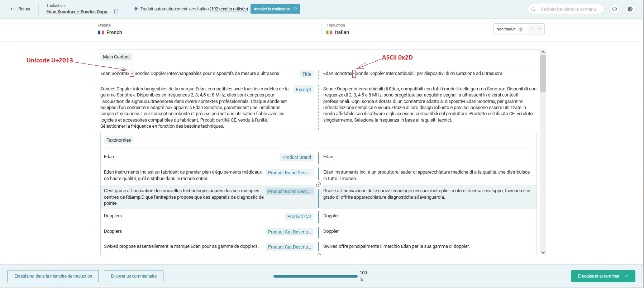
Task: Select the French original title segment
Action: pos(190,74)
